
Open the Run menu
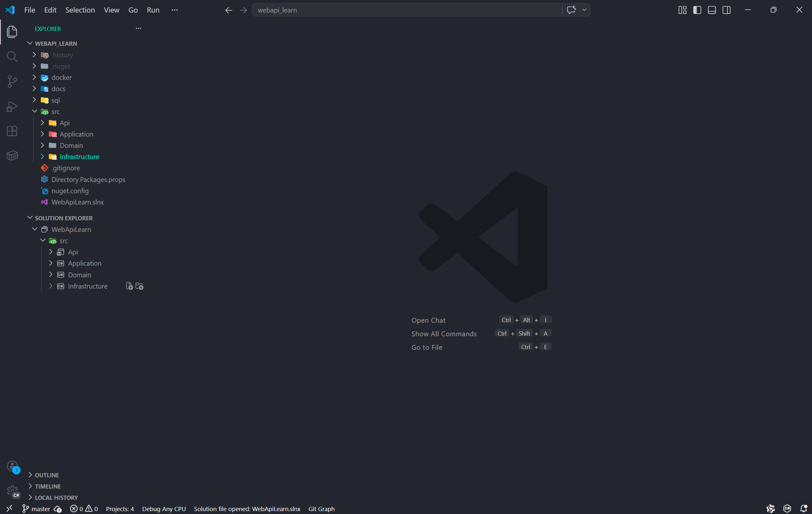point(153,10)
